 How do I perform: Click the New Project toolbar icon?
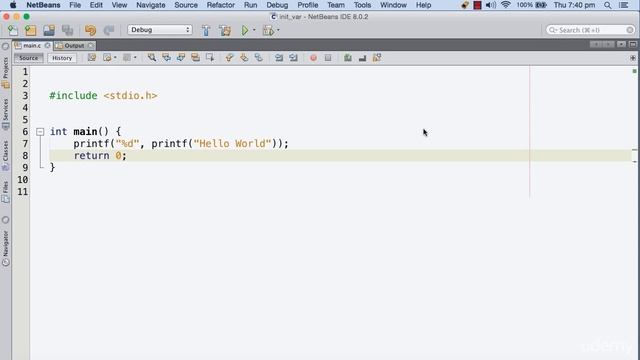31,30
